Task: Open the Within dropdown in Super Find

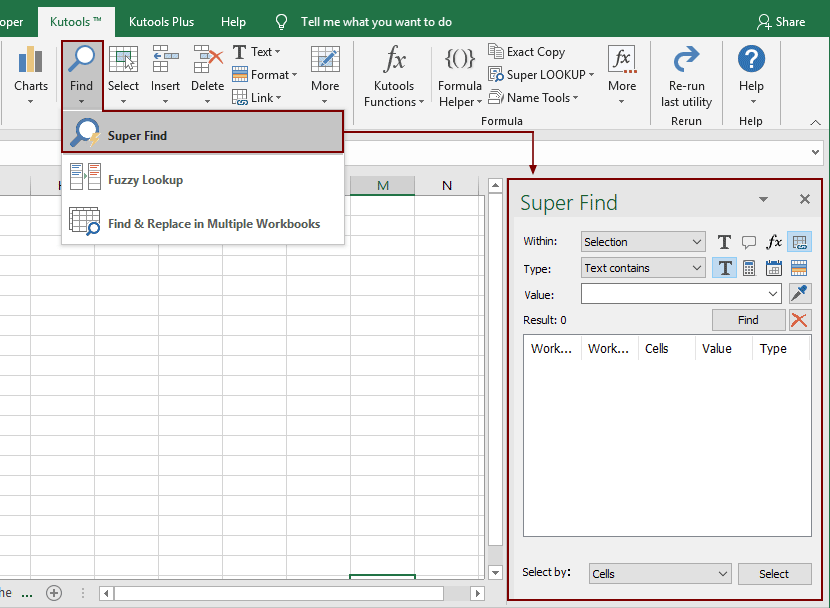Action: (643, 242)
